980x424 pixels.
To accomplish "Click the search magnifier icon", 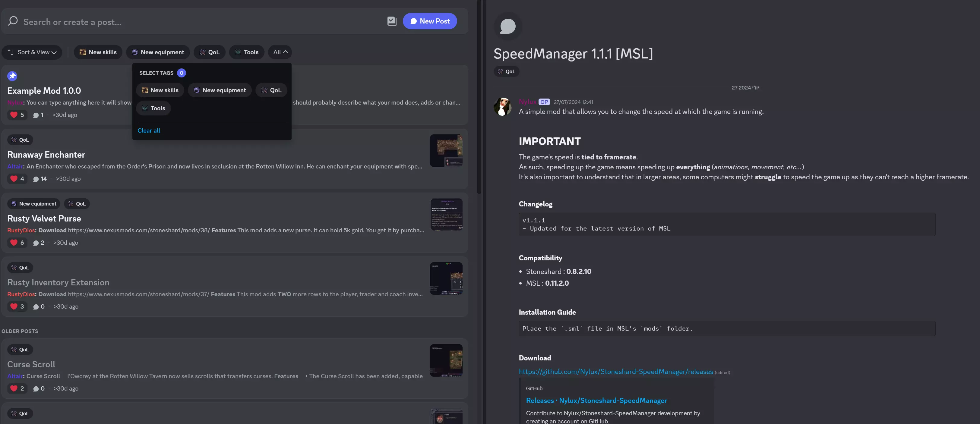I will coord(13,21).
